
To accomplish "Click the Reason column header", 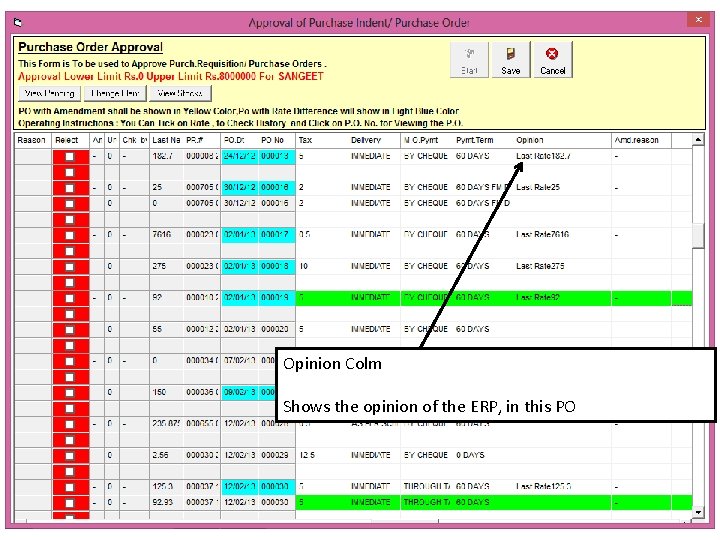I will click(33, 140).
